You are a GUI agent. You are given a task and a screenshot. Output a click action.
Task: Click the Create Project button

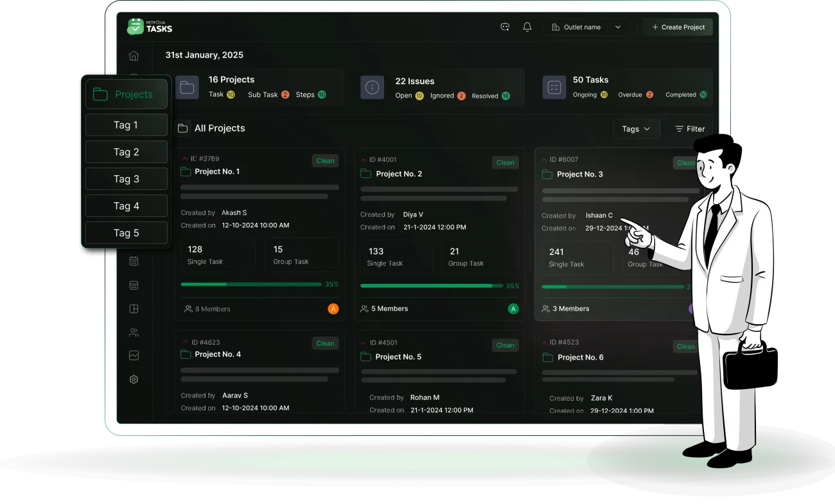coord(678,26)
